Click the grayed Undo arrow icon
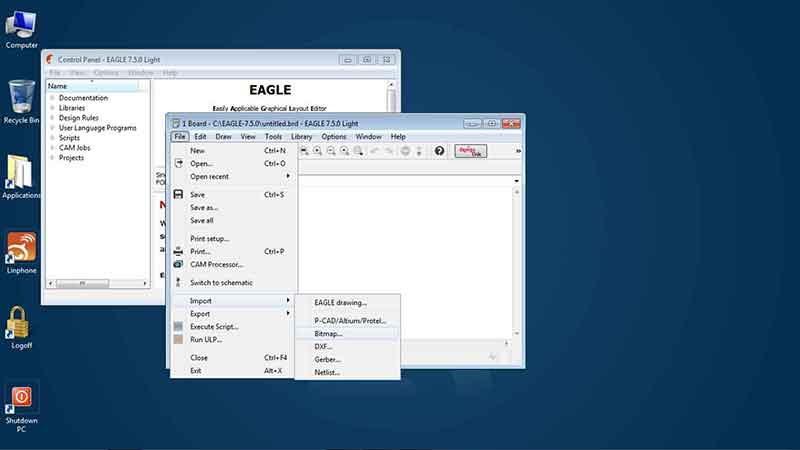The height and width of the screenshot is (450, 800). pyautogui.click(x=374, y=151)
